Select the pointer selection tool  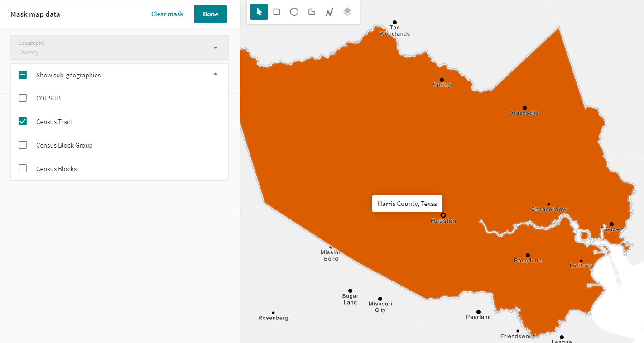click(x=259, y=12)
